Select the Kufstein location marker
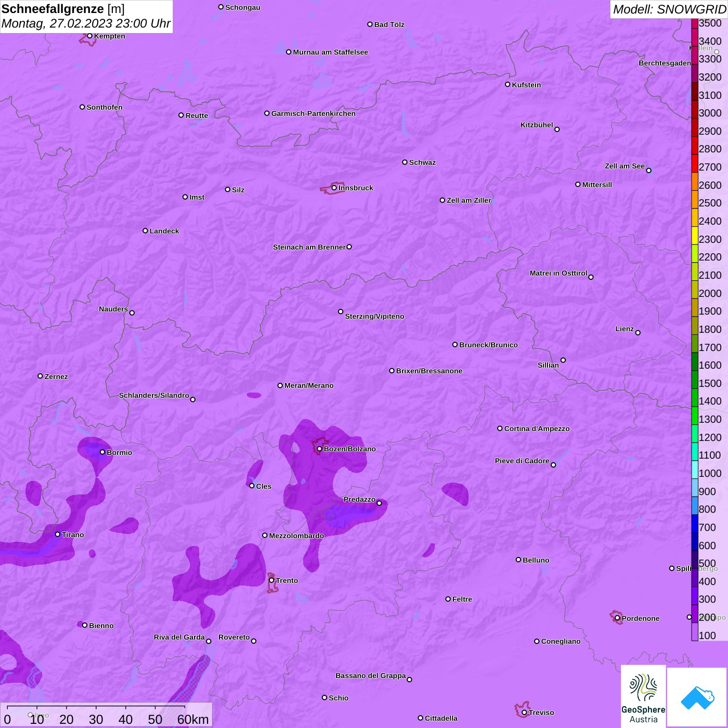The width and height of the screenshot is (728, 728). pos(508,84)
